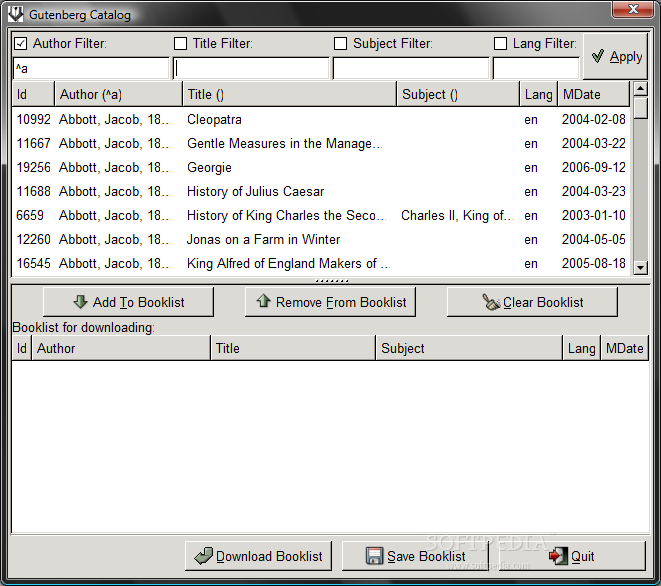Click the booklist Subject column header
This screenshot has width=661, height=586.
469,348
